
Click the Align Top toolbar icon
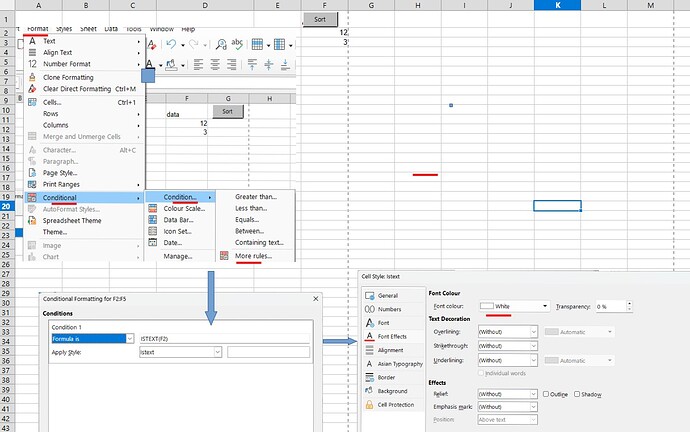click(252, 65)
